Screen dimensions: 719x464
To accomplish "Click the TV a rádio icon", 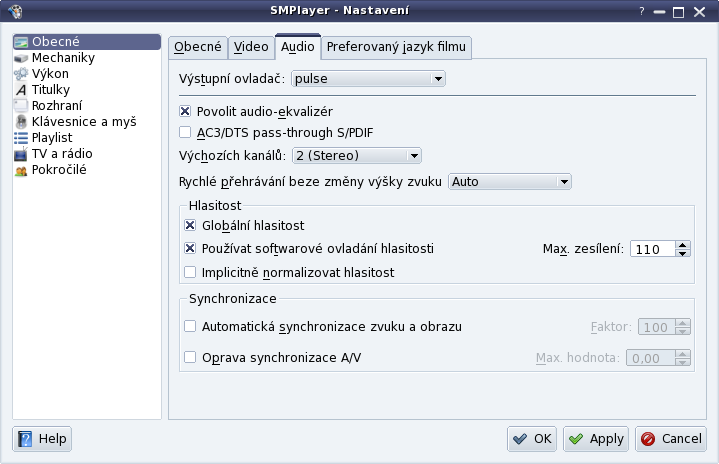I will click(21, 154).
